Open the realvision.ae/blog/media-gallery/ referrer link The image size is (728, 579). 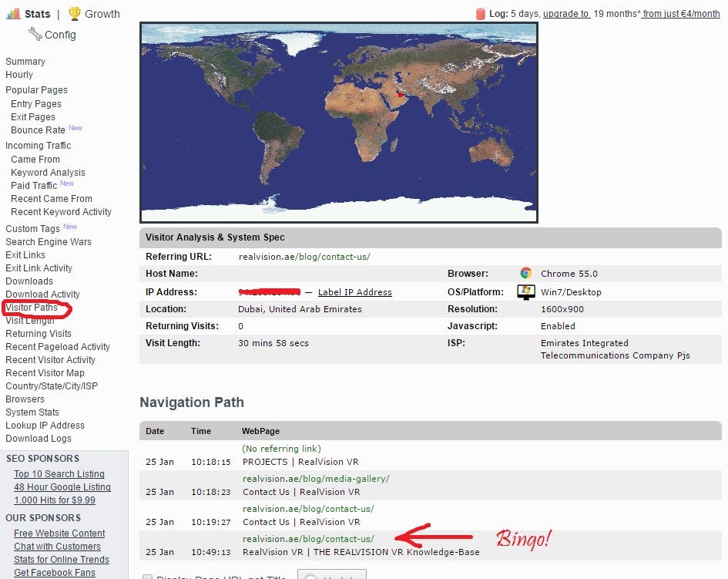[x=316, y=479]
